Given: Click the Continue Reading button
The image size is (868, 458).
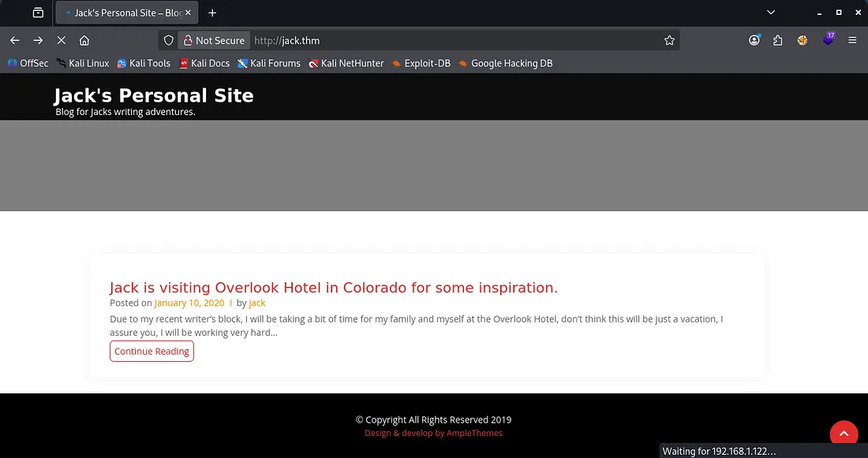Looking at the screenshot, I should coord(152,352).
